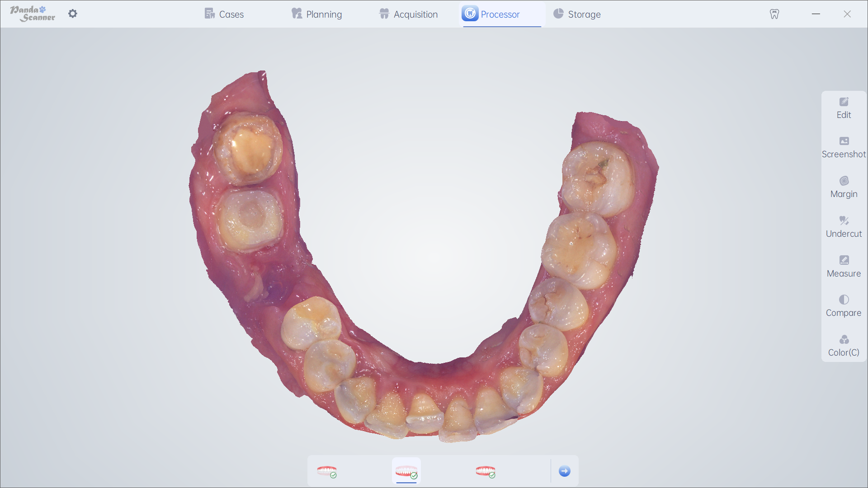
Task: Switch to the Planning tab
Action: (316, 14)
